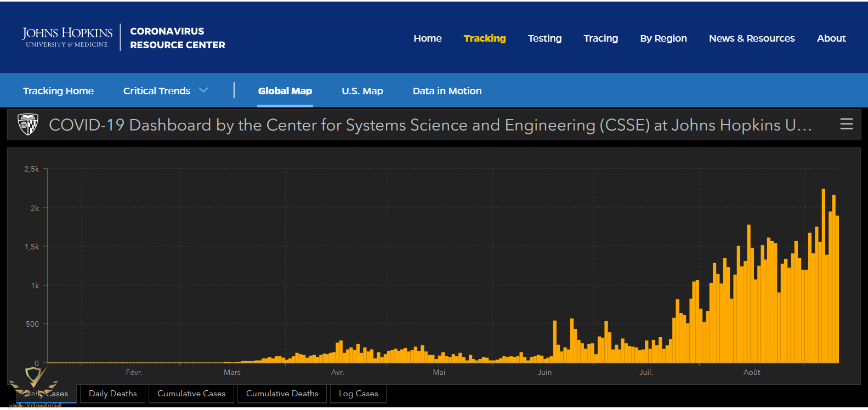The image size is (868, 410).
Task: Switch chart to Daily Deaths
Action: point(112,394)
